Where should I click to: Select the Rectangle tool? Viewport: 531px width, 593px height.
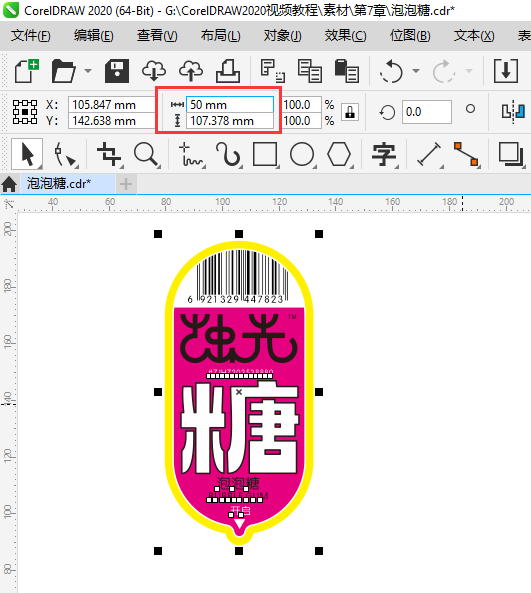265,154
